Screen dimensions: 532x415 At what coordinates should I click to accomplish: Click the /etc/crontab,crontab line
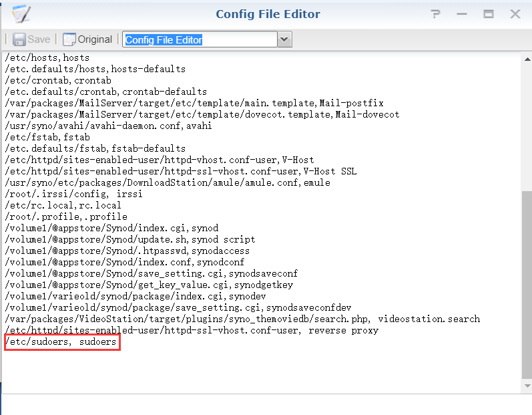(x=58, y=80)
